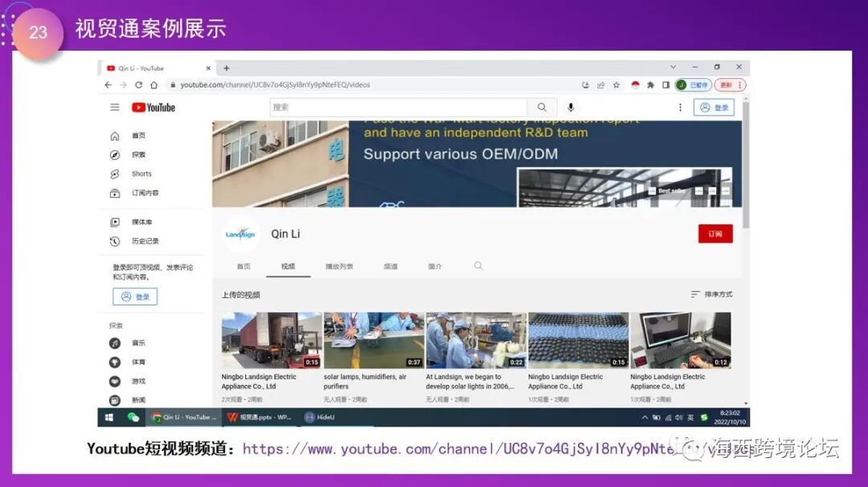The height and width of the screenshot is (487, 868).
Task: Click the share page icon in address bar
Action: coord(600,84)
